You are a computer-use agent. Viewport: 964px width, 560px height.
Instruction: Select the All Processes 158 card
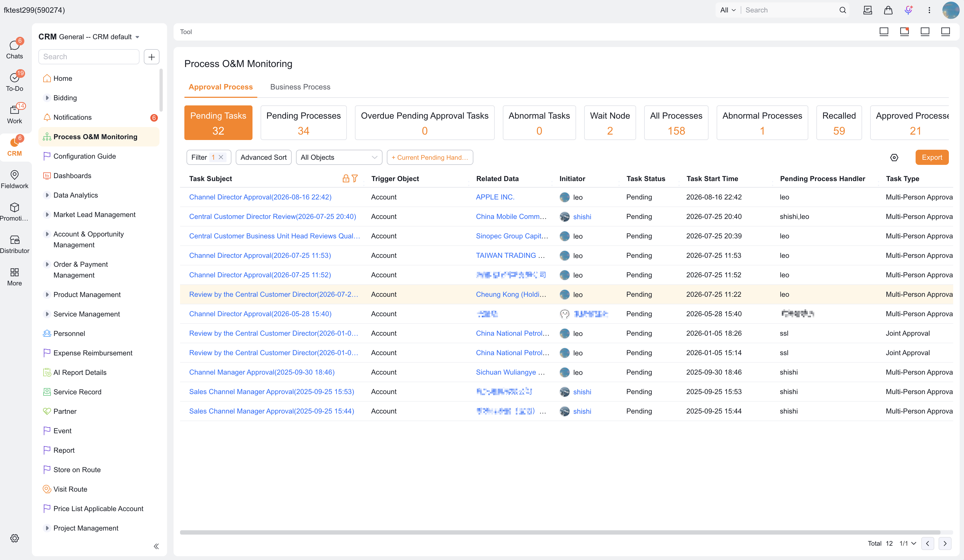pyautogui.click(x=676, y=123)
